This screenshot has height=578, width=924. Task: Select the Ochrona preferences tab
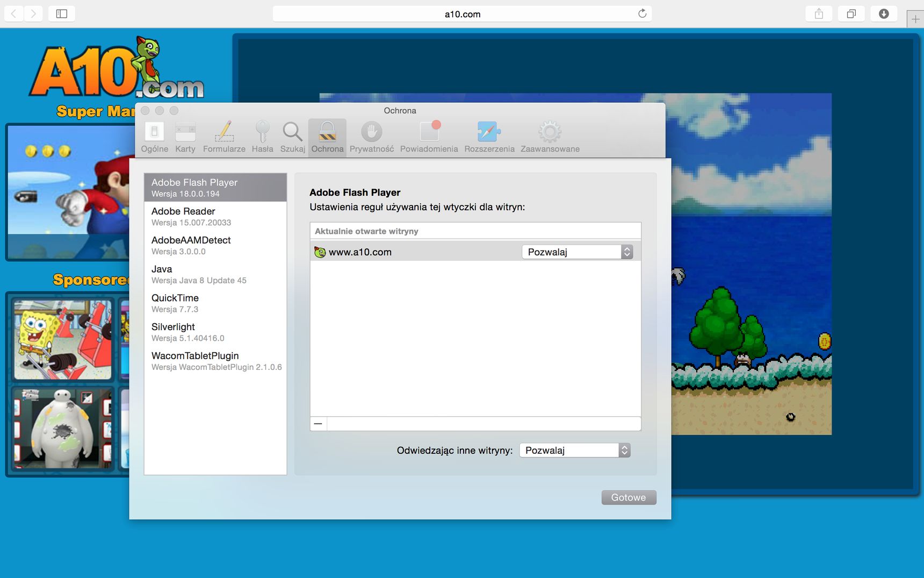pos(327,137)
